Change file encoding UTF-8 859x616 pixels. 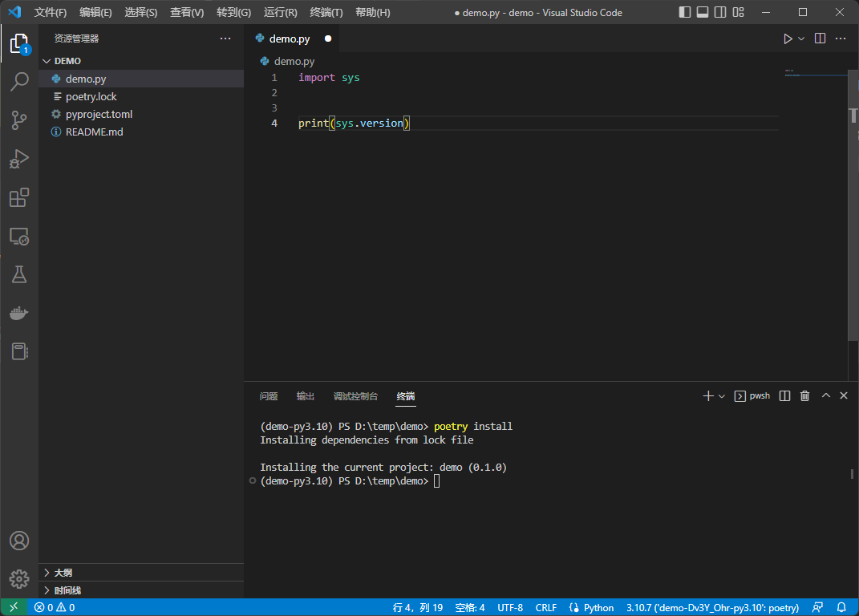(510, 607)
